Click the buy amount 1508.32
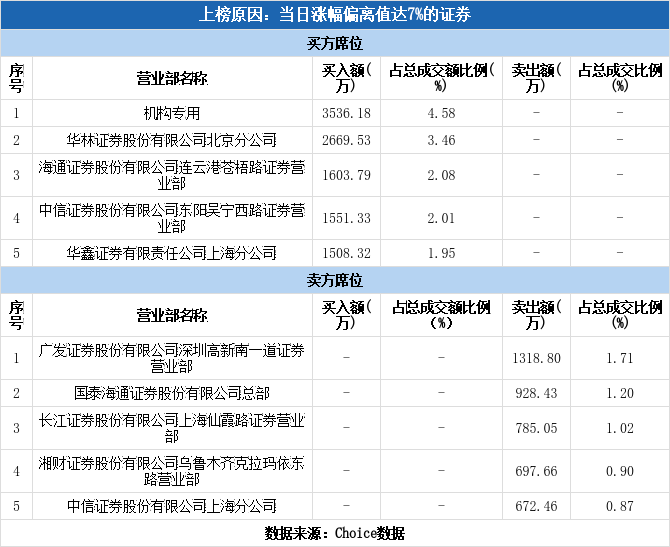This screenshot has width=670, height=547. pos(346,253)
